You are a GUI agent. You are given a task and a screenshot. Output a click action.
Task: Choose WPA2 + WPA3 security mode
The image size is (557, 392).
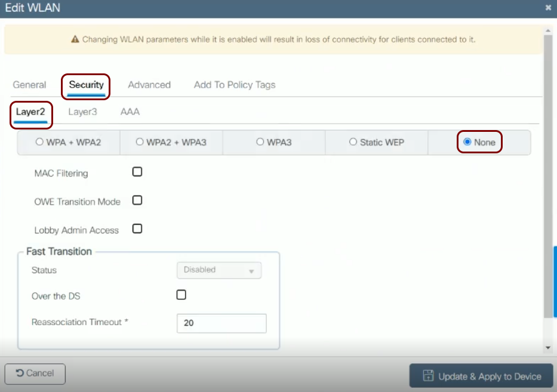[x=140, y=143]
